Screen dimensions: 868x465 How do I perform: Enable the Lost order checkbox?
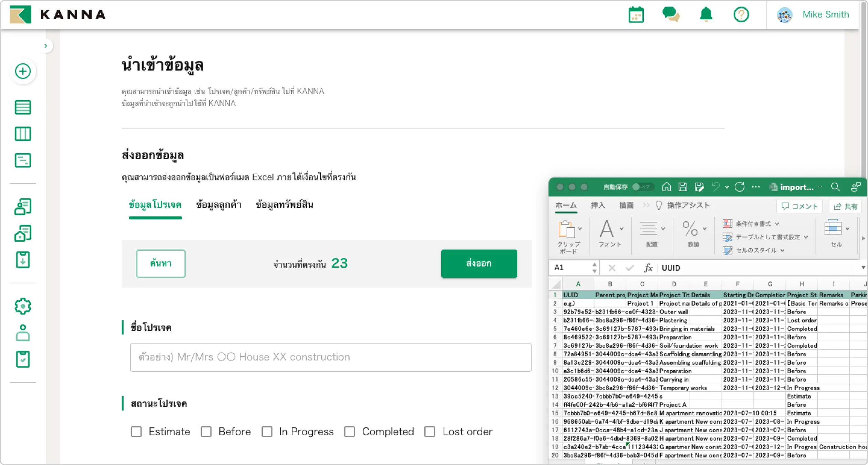coord(430,432)
